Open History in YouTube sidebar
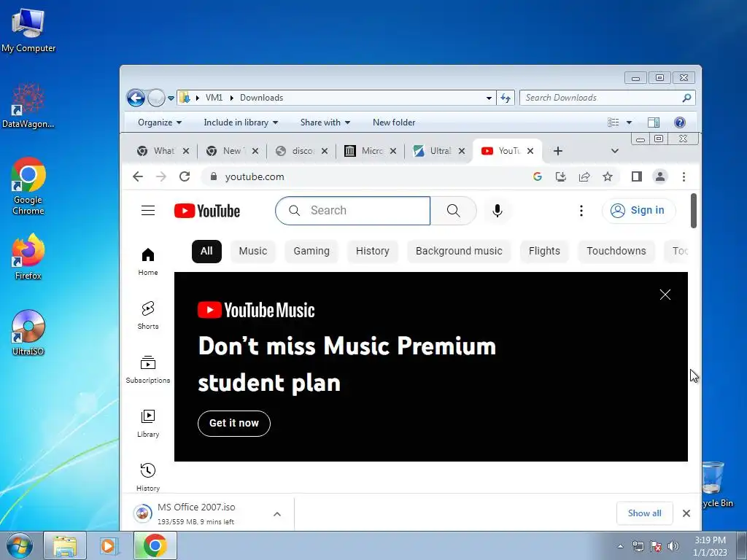The width and height of the screenshot is (747, 560). point(147,477)
